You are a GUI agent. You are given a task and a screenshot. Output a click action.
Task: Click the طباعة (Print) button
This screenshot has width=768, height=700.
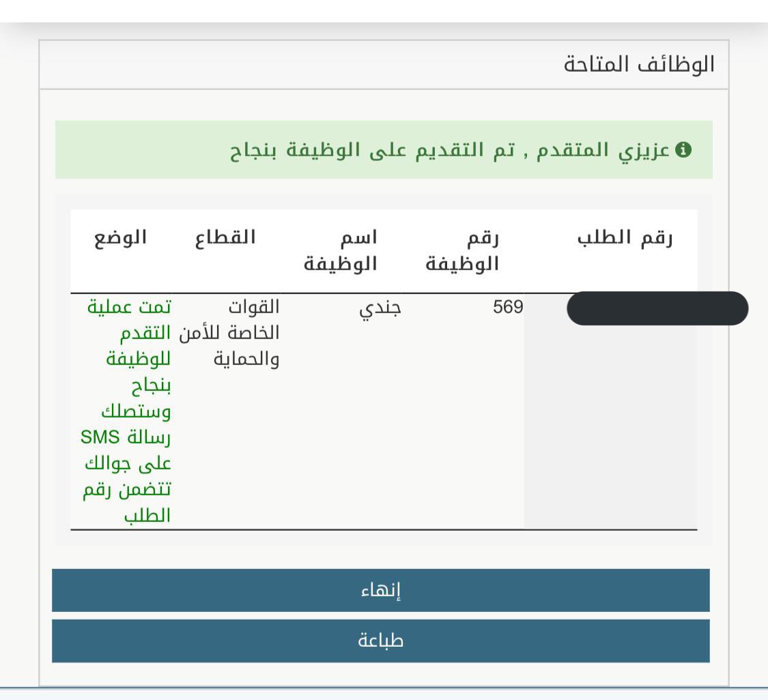[380, 641]
